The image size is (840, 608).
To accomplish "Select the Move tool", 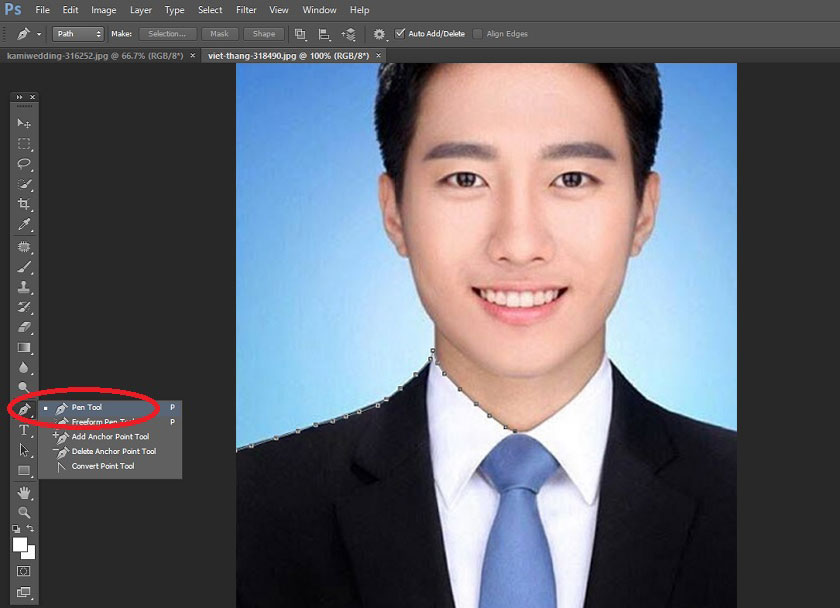I will 24,123.
